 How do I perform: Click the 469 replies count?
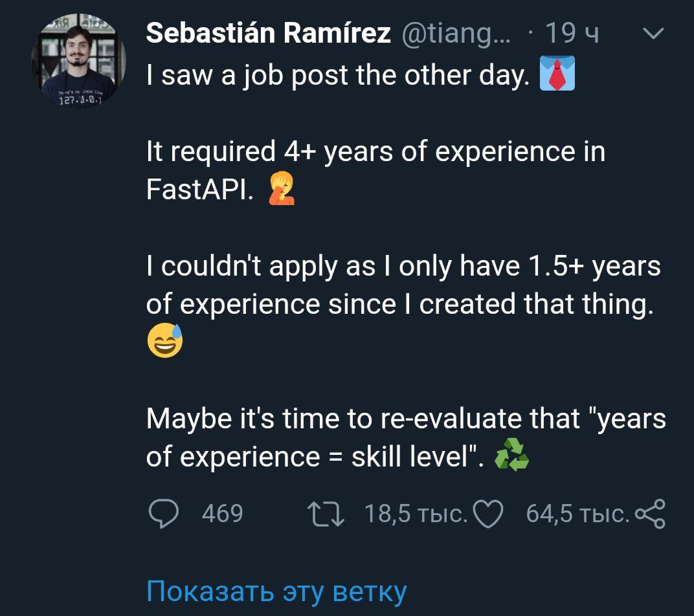(222, 514)
